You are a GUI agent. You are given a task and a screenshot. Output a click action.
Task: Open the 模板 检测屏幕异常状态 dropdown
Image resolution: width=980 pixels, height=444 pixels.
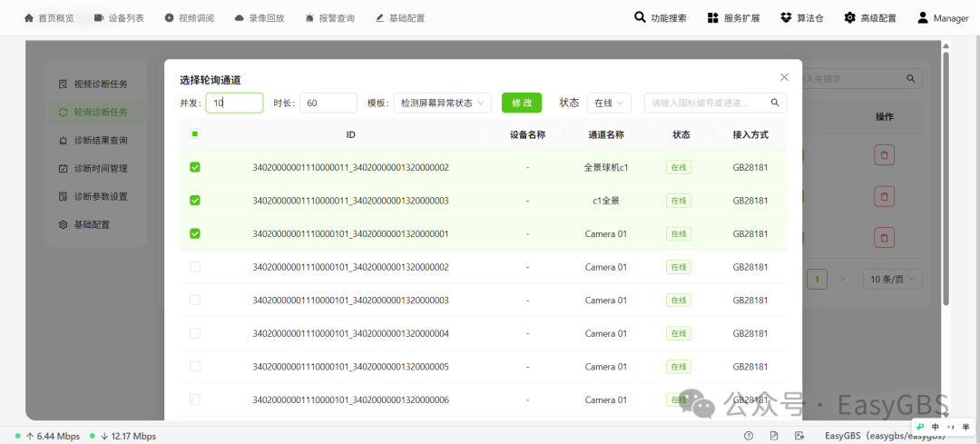(443, 103)
